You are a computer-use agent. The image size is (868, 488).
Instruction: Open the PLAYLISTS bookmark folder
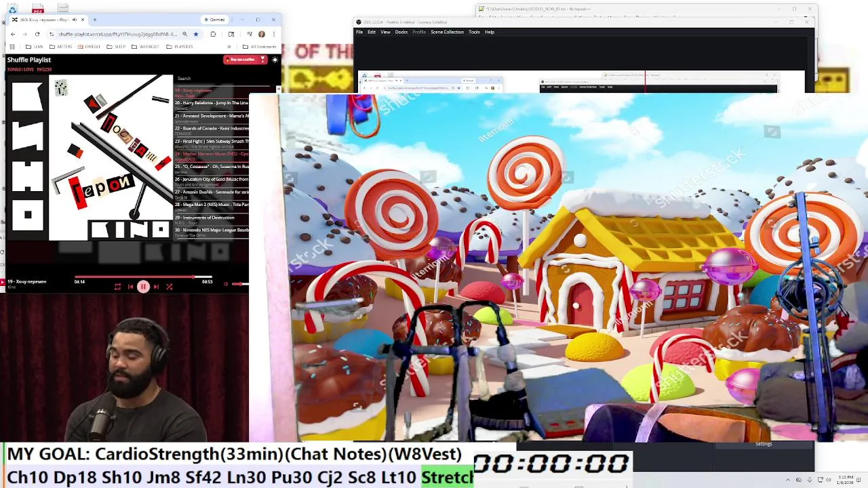180,47
